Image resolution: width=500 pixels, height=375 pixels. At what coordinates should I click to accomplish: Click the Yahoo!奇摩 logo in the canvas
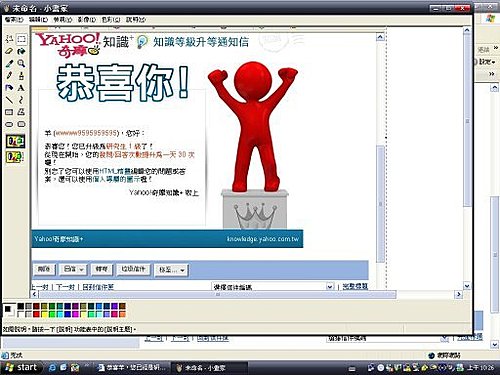pos(68,44)
